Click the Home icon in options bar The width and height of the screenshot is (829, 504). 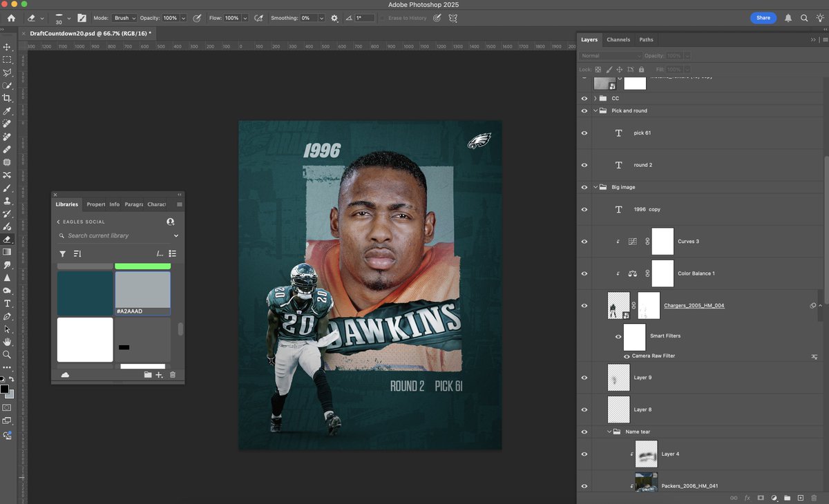click(11, 18)
